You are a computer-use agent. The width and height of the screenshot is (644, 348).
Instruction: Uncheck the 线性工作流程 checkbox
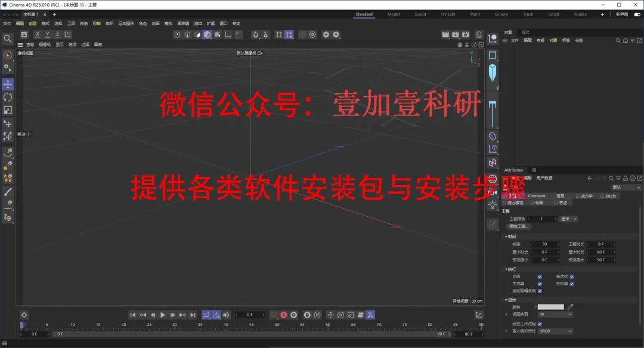(540, 324)
